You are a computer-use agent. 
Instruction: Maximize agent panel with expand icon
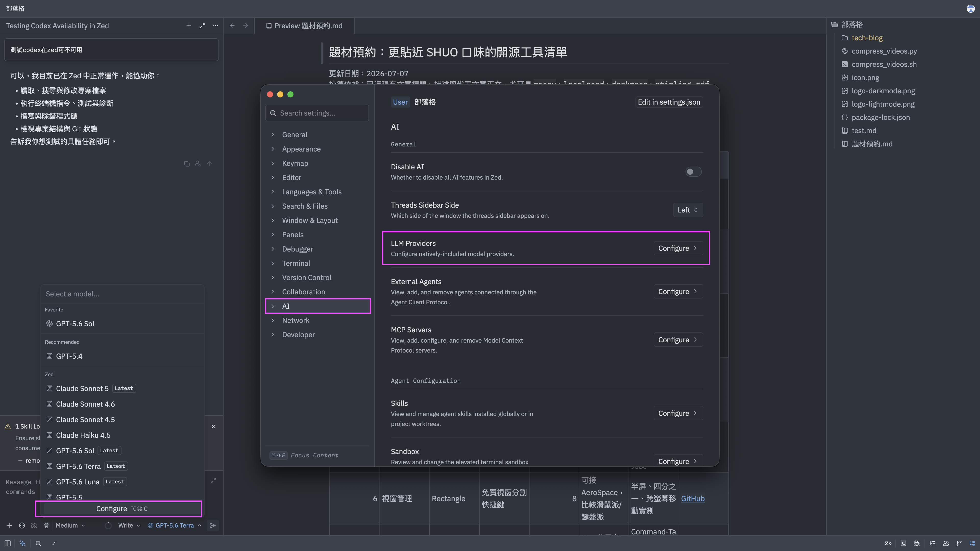coord(202,26)
